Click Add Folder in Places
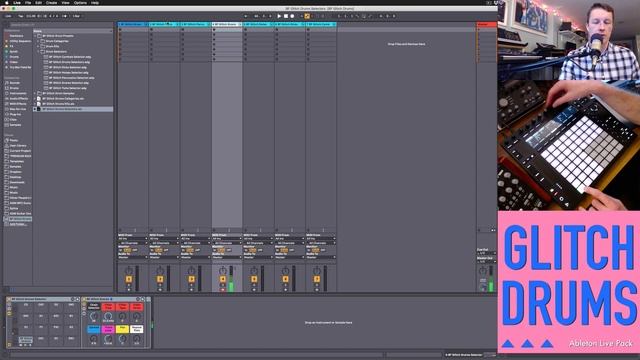This screenshot has height=360, width=640. (18, 224)
